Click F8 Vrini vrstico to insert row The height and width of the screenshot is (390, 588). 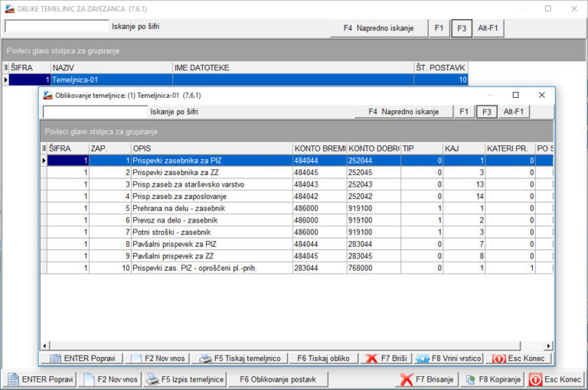449,358
